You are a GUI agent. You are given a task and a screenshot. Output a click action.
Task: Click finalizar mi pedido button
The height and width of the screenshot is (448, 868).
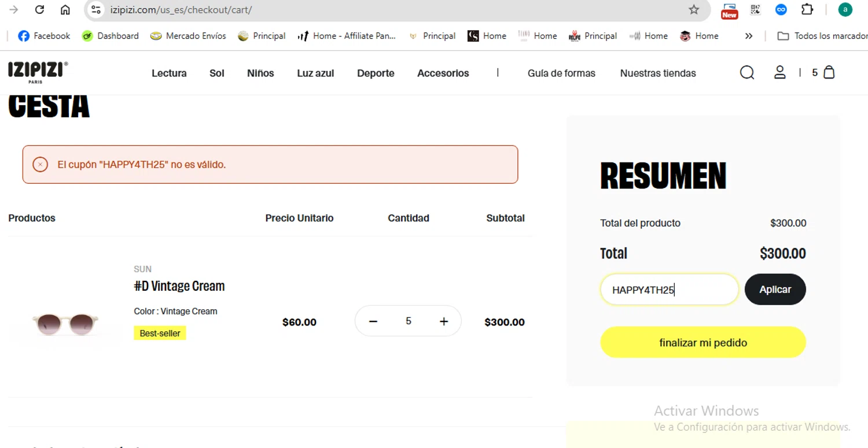[703, 343]
